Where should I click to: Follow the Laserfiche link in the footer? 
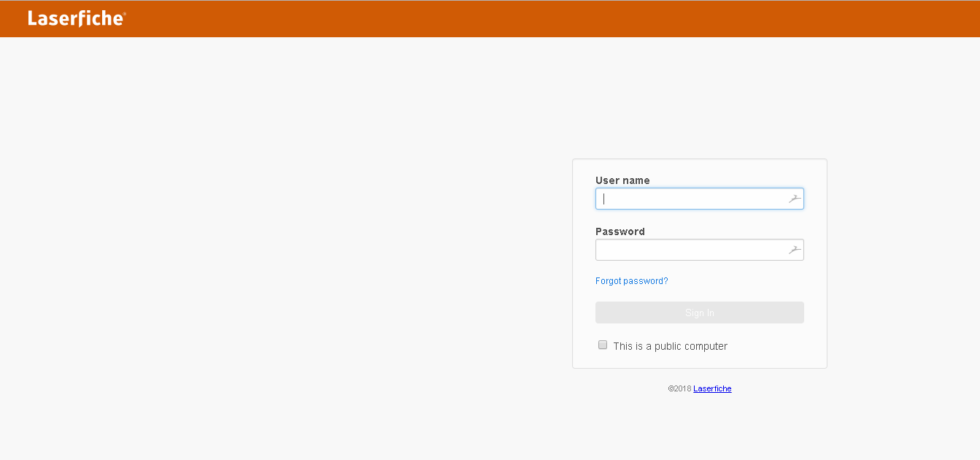point(712,388)
